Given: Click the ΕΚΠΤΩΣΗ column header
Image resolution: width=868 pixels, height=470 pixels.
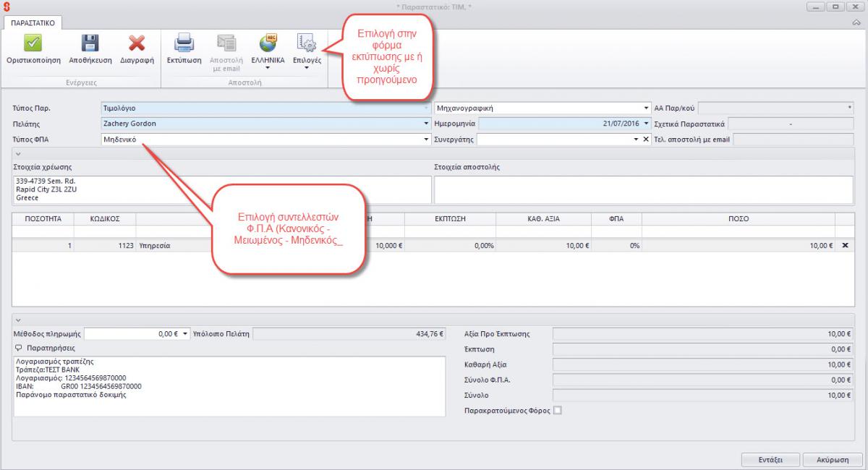Looking at the screenshot, I should coord(450,218).
